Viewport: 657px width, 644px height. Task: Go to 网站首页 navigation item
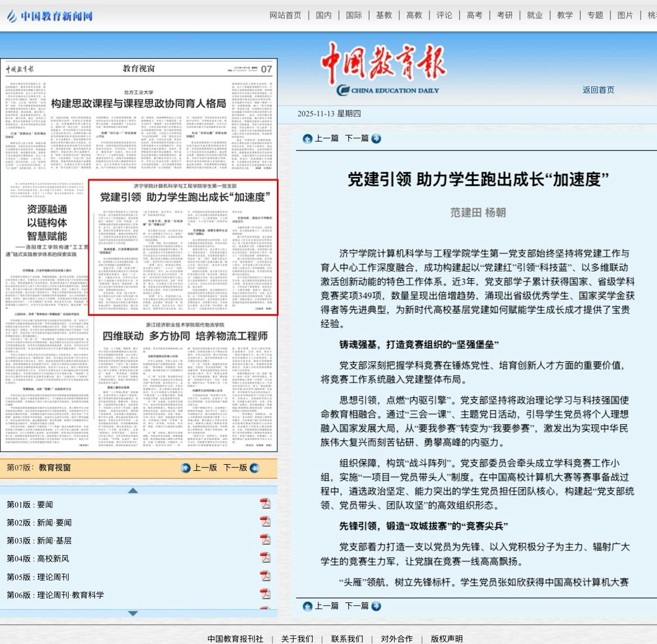tap(285, 15)
